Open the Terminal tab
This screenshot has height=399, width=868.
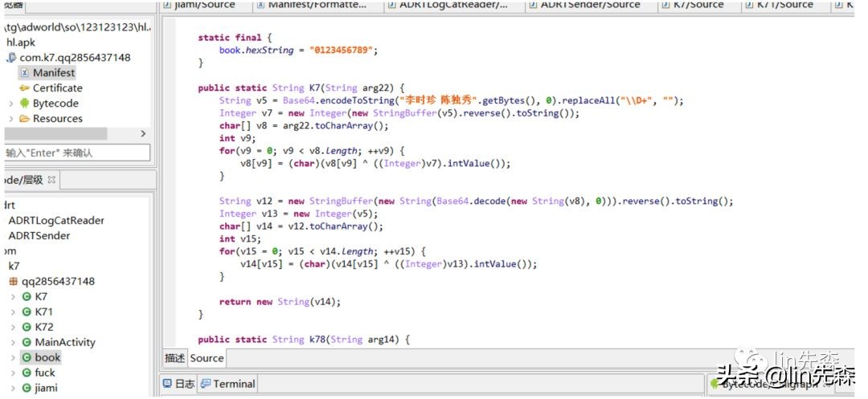(228, 384)
